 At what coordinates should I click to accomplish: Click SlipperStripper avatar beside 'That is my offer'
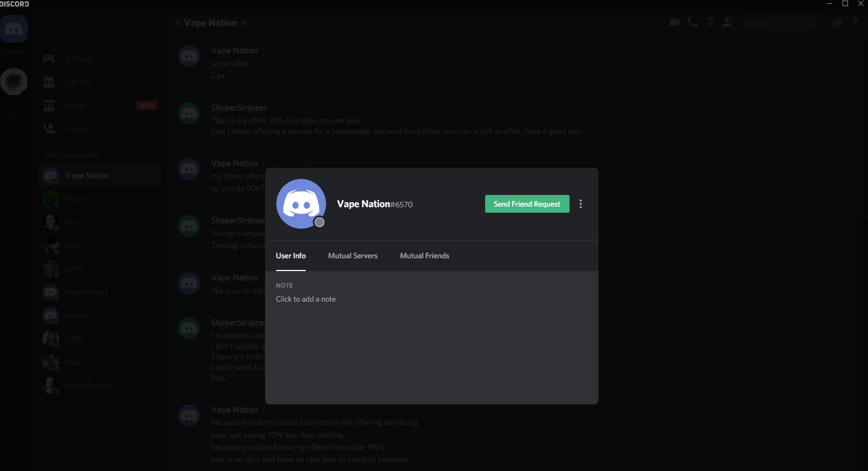[189, 113]
